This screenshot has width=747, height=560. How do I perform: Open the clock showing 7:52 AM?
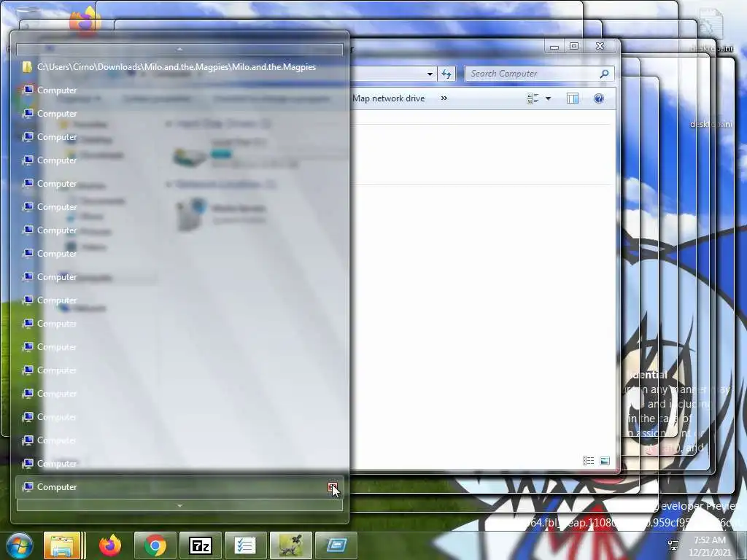(x=710, y=546)
